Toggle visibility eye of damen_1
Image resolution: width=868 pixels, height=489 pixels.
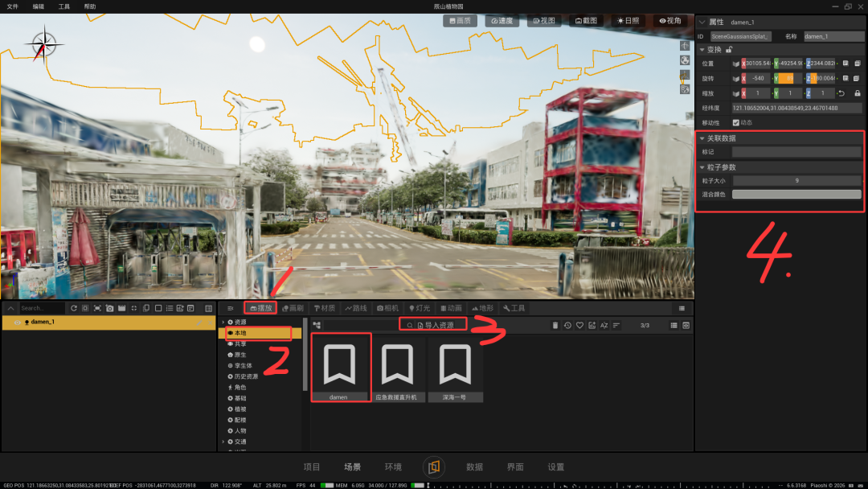(17, 323)
